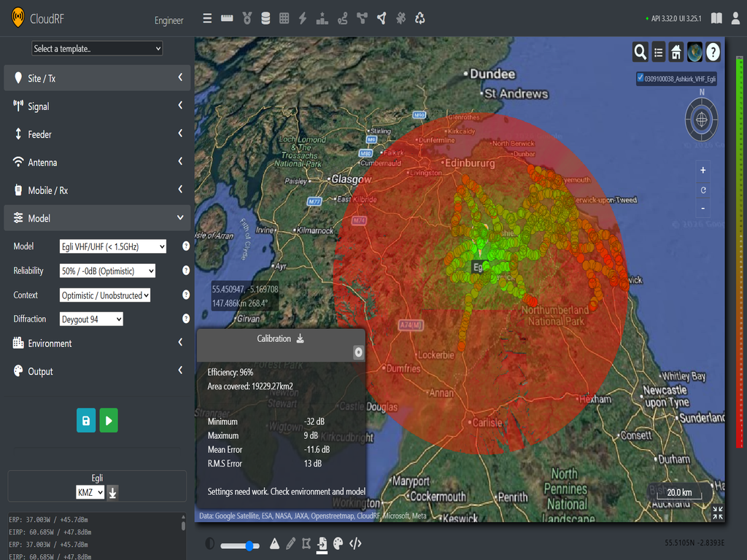747x560 pixels.
Task: Click the blue save button
Action: pyautogui.click(x=86, y=421)
